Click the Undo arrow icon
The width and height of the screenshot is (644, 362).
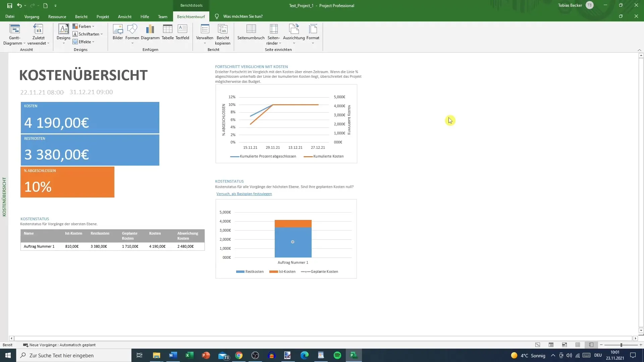pos(19,5)
